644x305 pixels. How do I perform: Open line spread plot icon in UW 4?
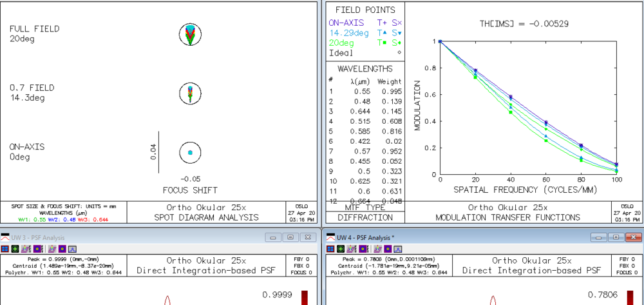397,249
